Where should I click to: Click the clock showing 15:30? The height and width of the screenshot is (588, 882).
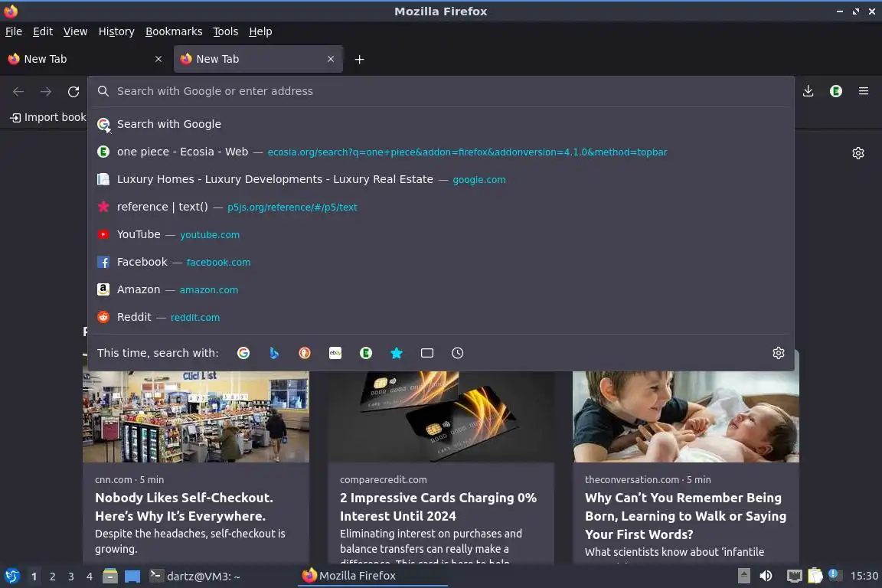click(864, 576)
